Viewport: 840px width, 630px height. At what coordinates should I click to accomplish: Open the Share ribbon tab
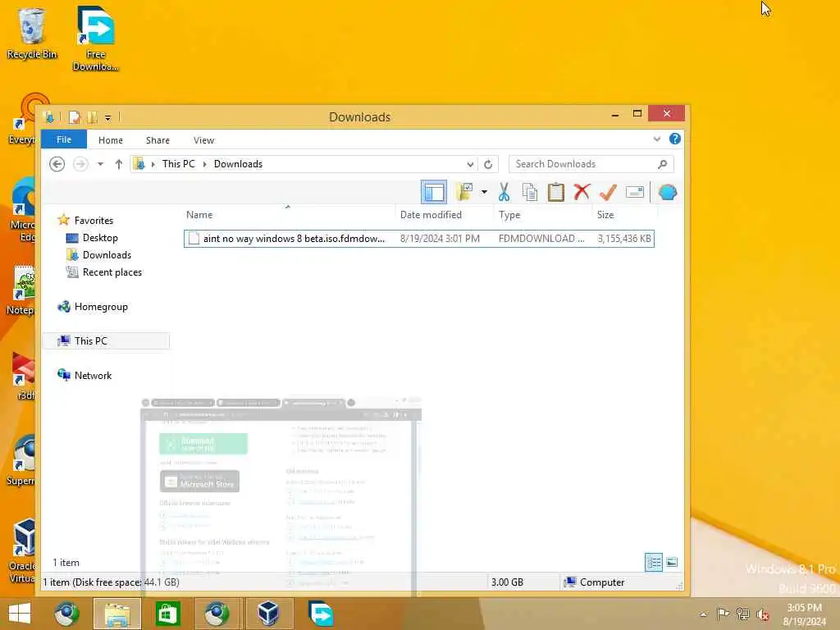click(x=157, y=139)
